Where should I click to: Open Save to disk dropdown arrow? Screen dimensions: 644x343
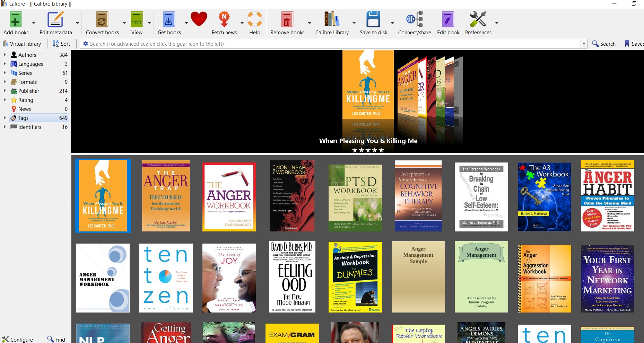(x=392, y=23)
